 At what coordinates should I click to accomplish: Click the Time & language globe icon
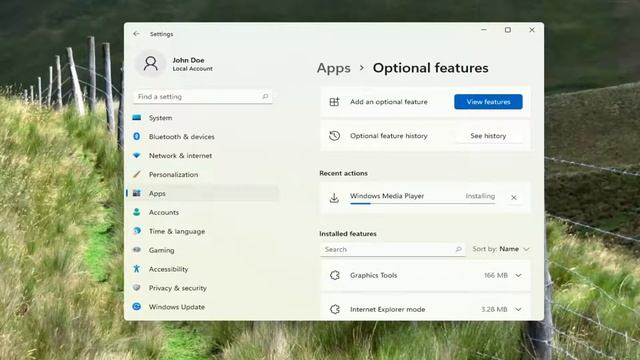tap(137, 231)
